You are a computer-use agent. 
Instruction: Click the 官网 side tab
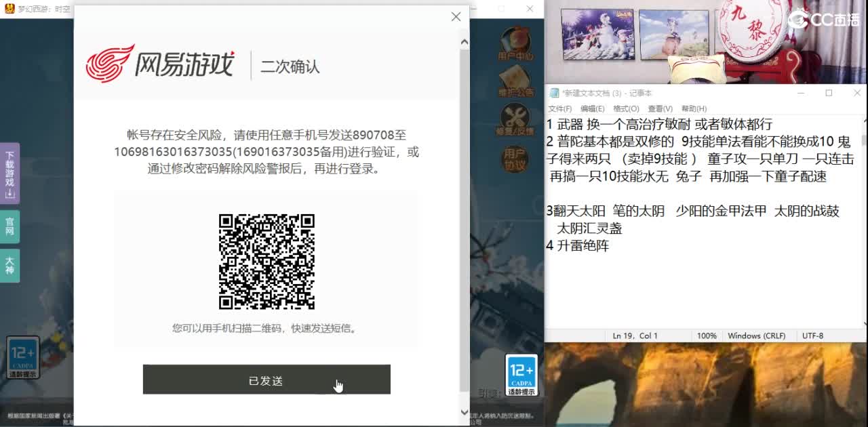click(9, 226)
